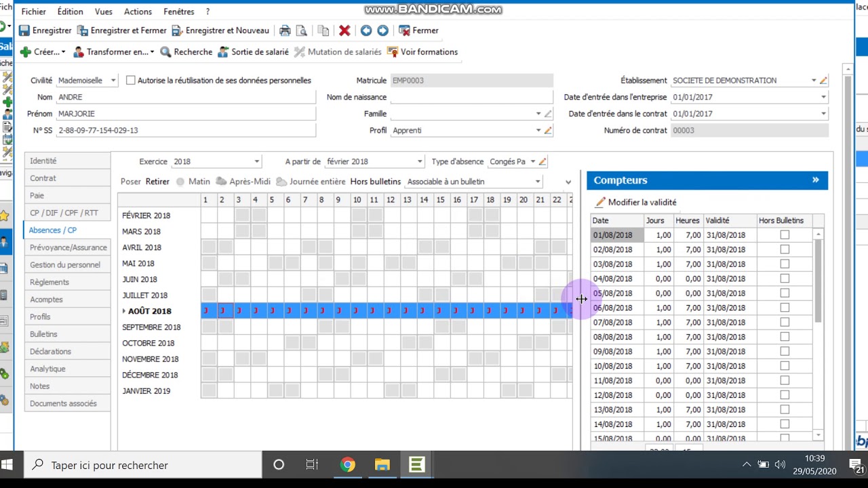Image resolution: width=868 pixels, height=488 pixels.
Task: Open the Fenêtres menu
Action: coord(179,12)
